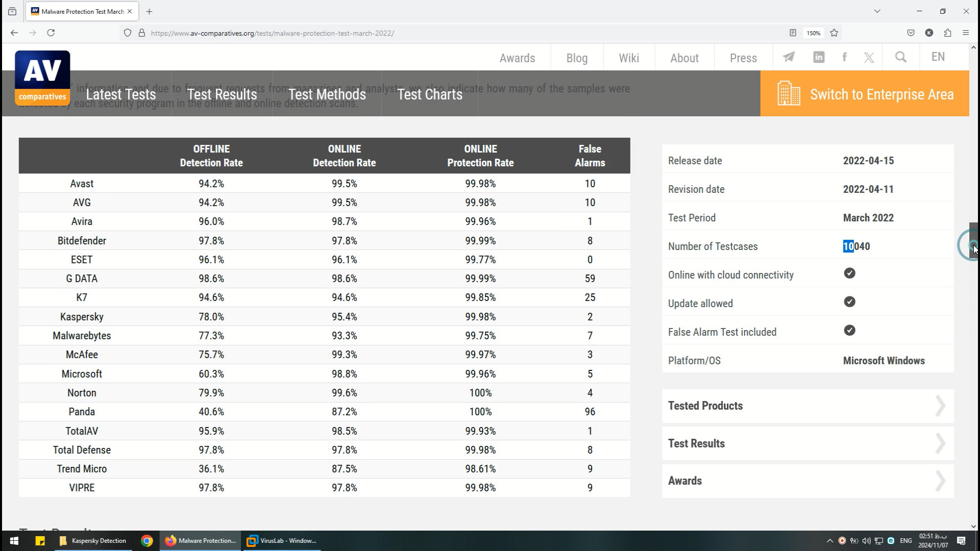This screenshot has width=980, height=551.
Task: Click the site security padlock icon
Action: coord(142,33)
